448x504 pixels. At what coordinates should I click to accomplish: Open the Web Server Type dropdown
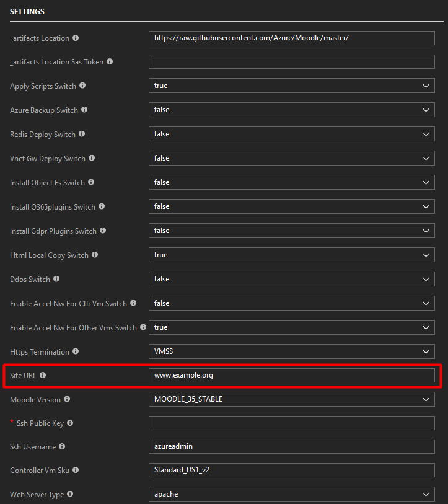[426, 494]
